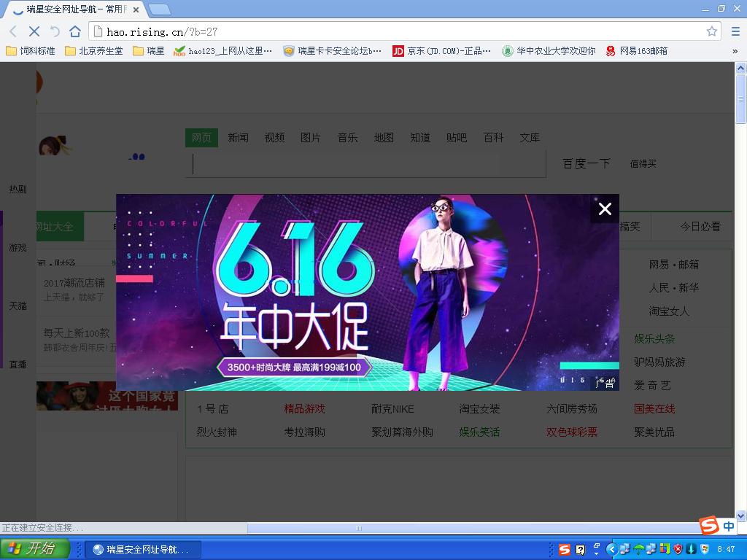Open the 聚美优品 link
Viewport: 747px width, 560px height.
pos(654,432)
